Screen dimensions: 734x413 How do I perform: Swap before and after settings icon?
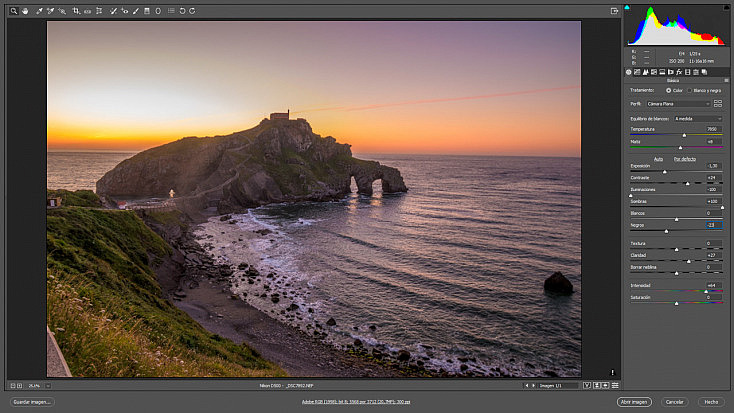(597, 385)
